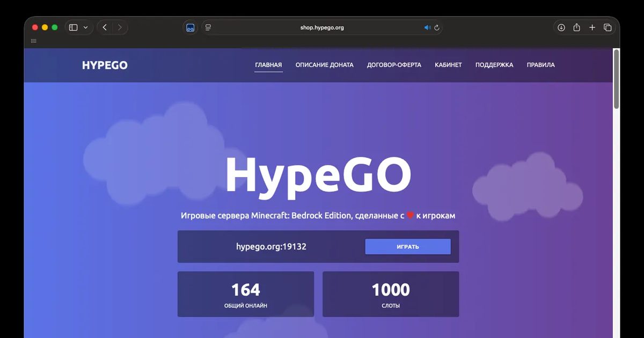Click the СЛОТЫ label
The width and height of the screenshot is (644, 338).
[x=391, y=306]
